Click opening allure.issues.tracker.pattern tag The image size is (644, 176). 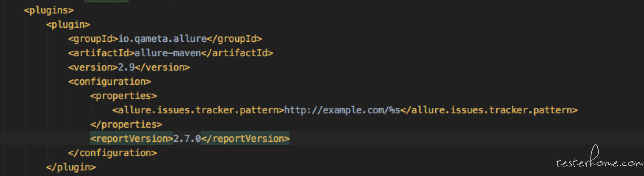[198, 110]
